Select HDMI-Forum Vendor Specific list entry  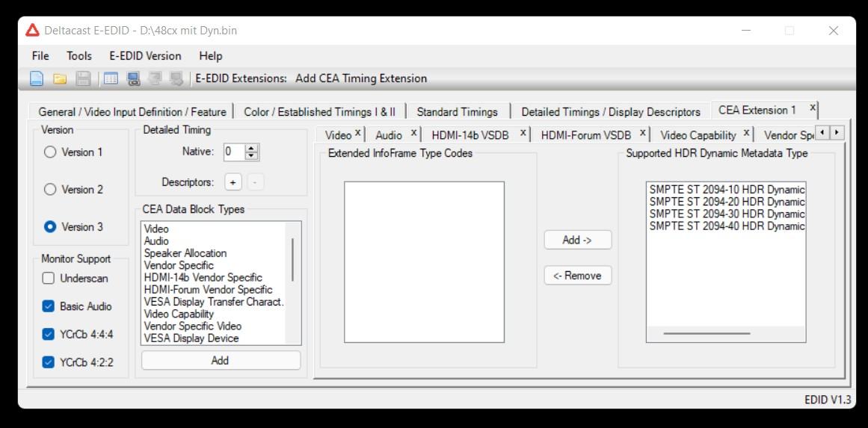coord(208,290)
